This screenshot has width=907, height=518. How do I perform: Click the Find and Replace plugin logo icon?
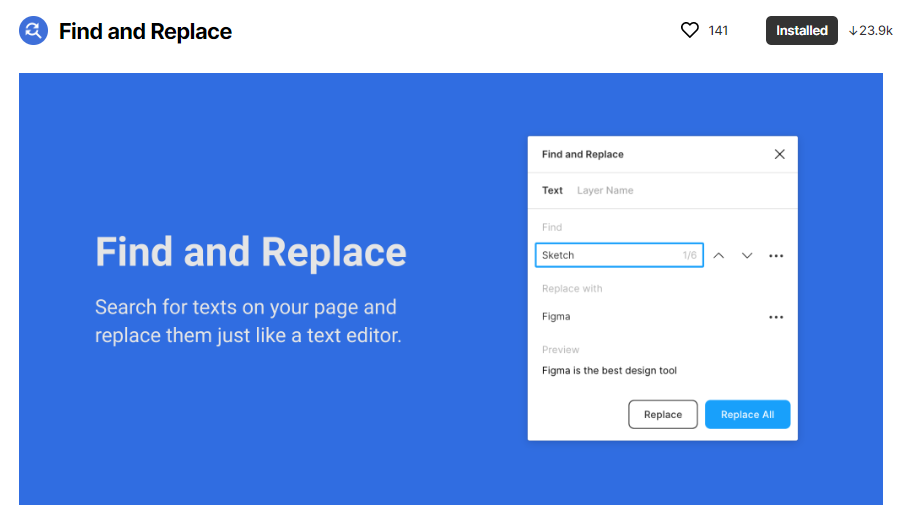click(x=34, y=31)
